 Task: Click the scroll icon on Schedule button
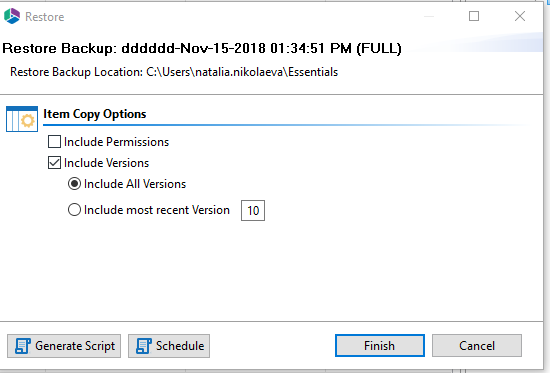pos(144,346)
